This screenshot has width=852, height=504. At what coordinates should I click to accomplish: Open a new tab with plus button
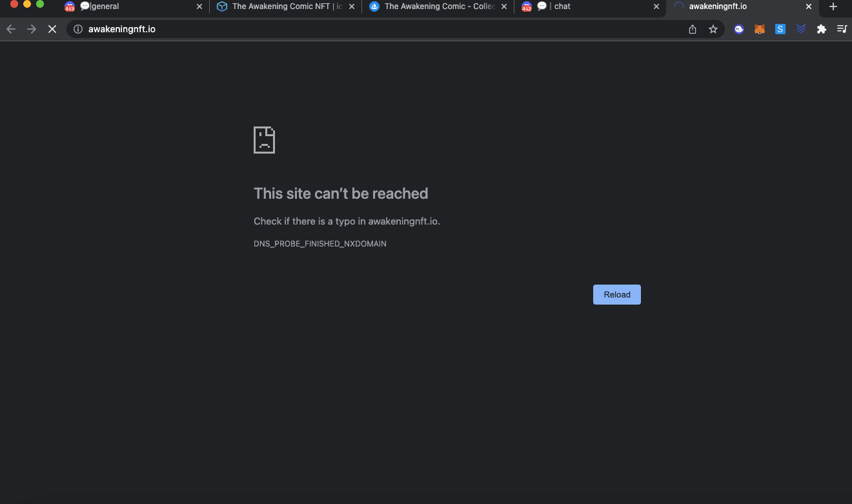[x=833, y=6]
